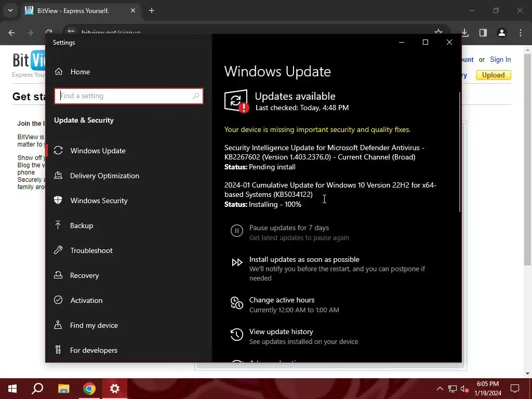532x399 pixels.
Task: Click Chrome icon in taskbar
Action: pyautogui.click(x=89, y=389)
